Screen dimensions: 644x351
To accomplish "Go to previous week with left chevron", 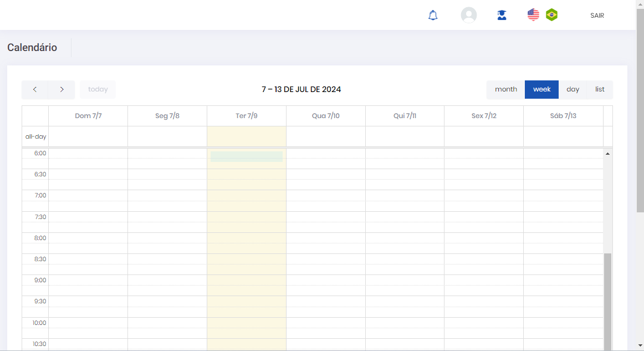I will tap(35, 89).
